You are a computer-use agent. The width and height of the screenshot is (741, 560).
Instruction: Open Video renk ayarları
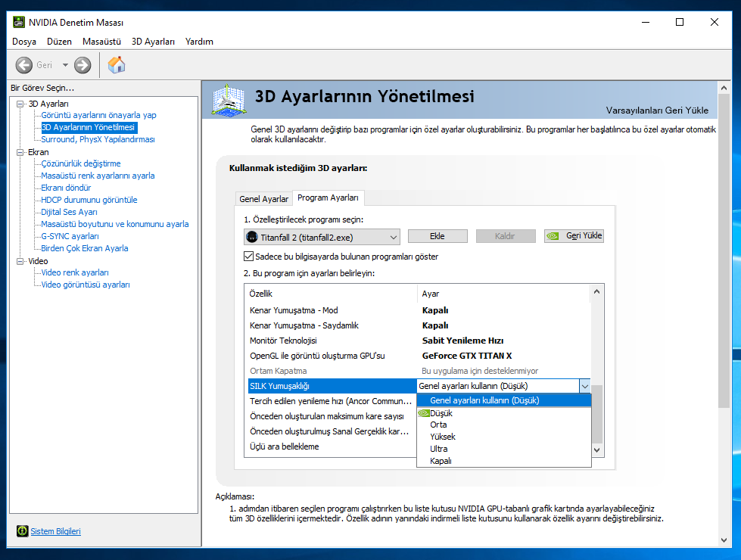coord(75,272)
